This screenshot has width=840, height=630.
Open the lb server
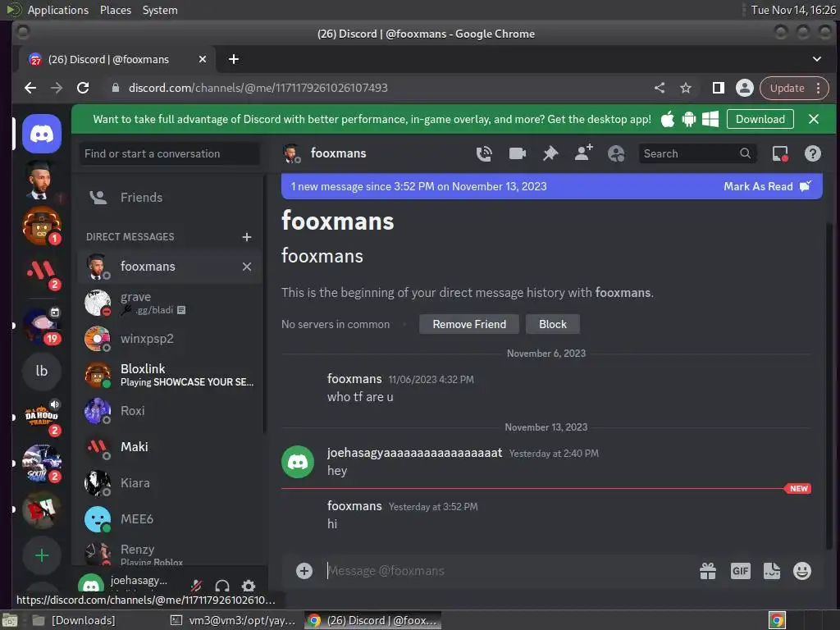coord(41,371)
